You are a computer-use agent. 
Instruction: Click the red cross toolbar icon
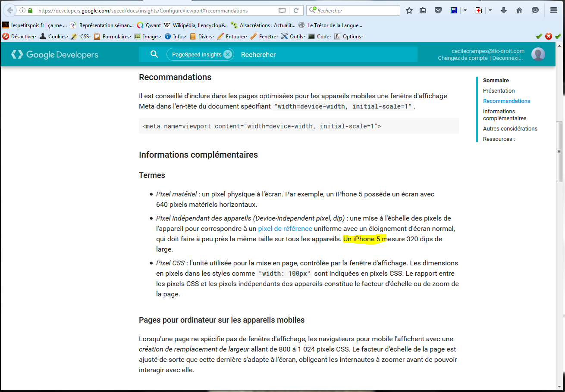(x=479, y=10)
